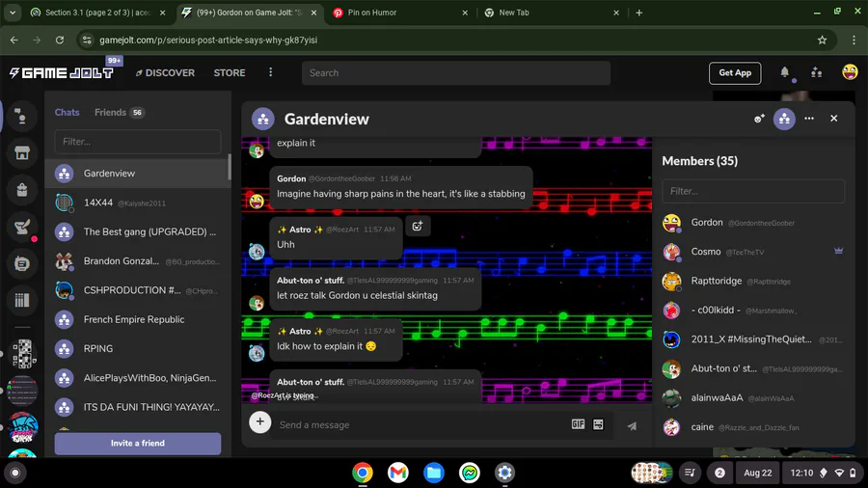Select member Gordon in Members list

coord(753,223)
